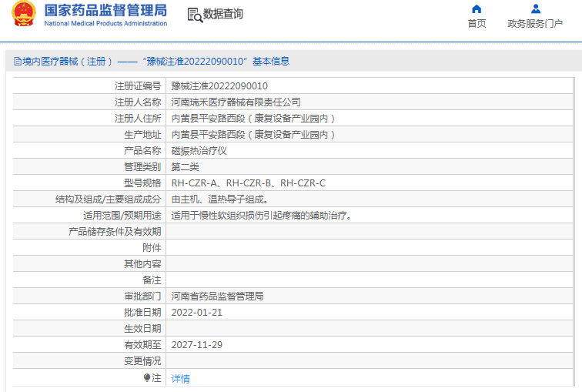Image resolution: width=582 pixels, height=392 pixels.
Task: Click the lightbulb icon beside 注
Action: [147, 378]
